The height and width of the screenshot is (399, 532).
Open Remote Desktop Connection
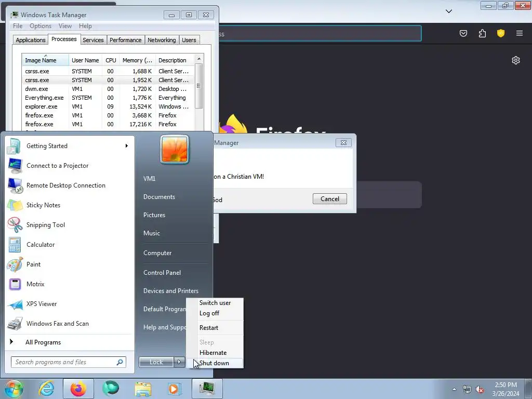pyautogui.click(x=70, y=185)
